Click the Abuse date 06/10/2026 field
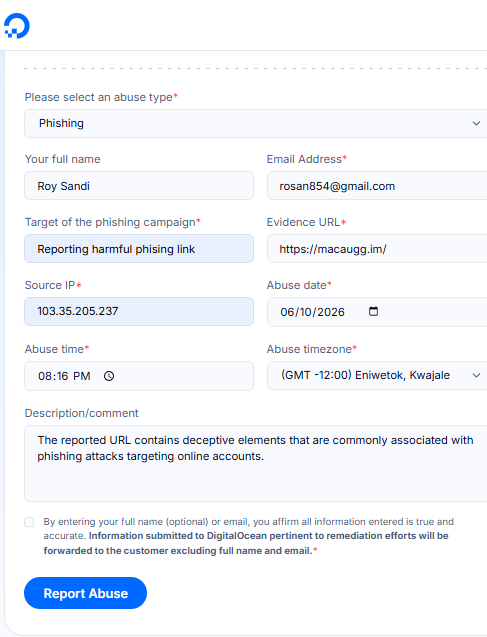Screen dimensions: 487x637 [377, 312]
